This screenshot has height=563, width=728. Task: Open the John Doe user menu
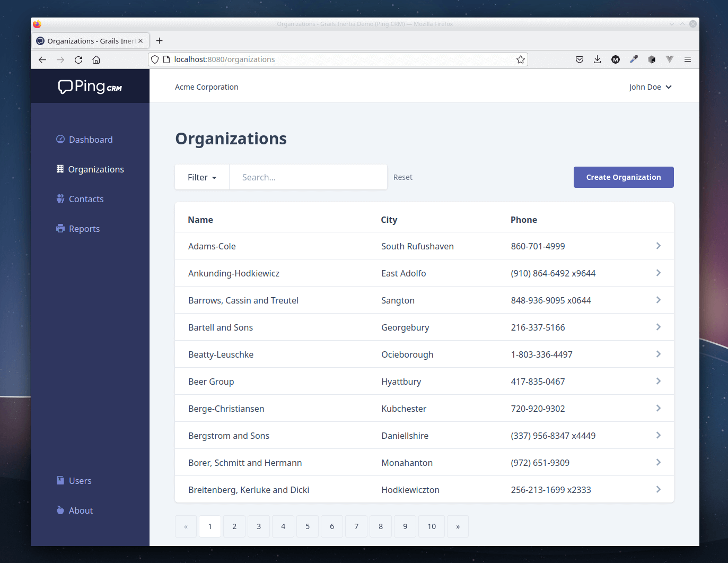pyautogui.click(x=650, y=87)
